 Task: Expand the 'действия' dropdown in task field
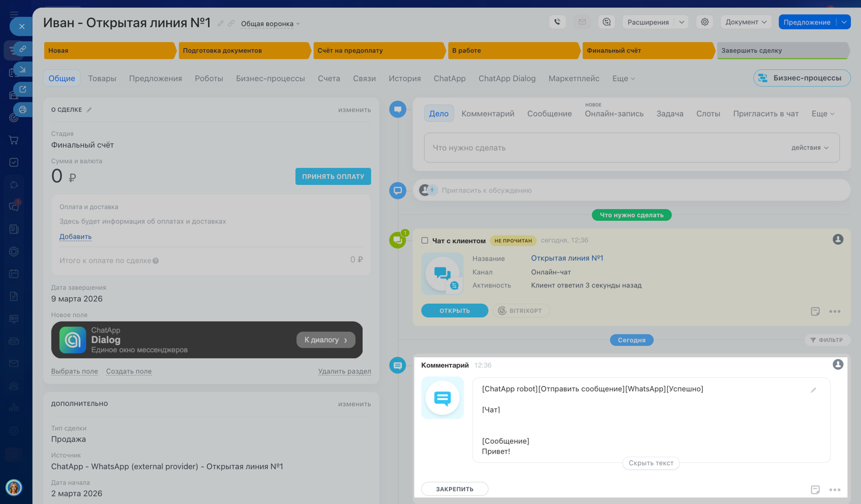810,148
